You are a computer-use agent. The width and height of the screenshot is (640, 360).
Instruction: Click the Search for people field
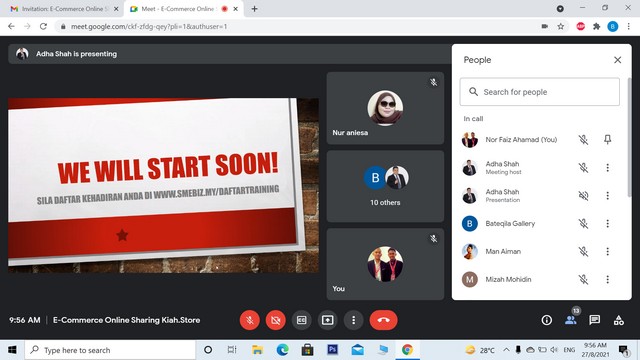coord(540,92)
